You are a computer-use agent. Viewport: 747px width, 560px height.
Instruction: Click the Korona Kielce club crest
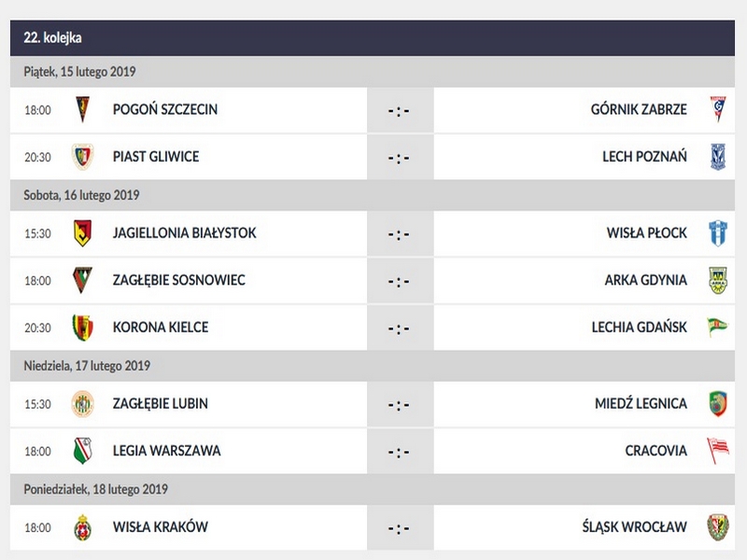tap(82, 328)
